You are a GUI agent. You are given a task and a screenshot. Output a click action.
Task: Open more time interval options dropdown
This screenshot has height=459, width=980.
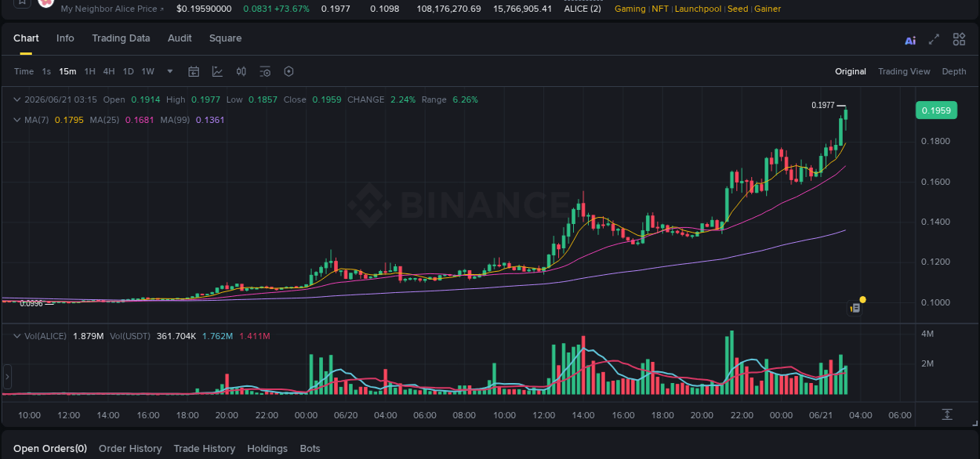170,71
